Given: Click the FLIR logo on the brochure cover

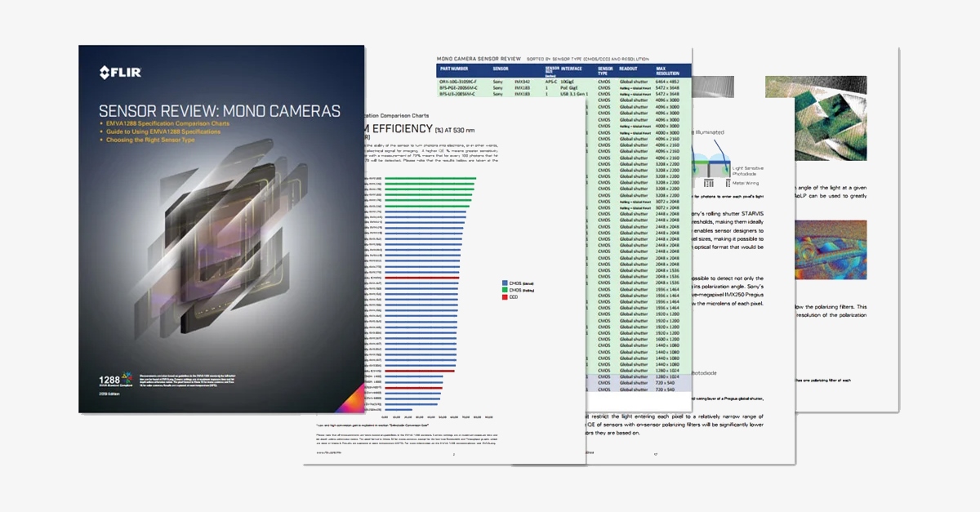Looking at the screenshot, I should [x=120, y=73].
